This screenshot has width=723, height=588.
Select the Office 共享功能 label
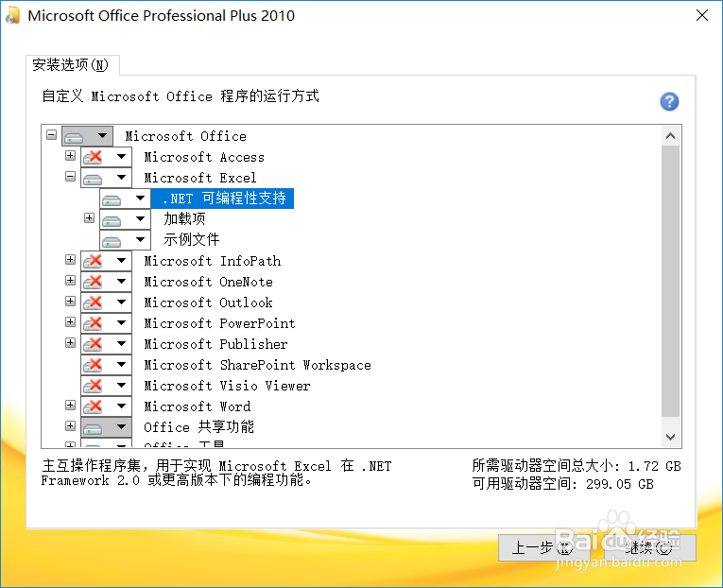pos(198,427)
